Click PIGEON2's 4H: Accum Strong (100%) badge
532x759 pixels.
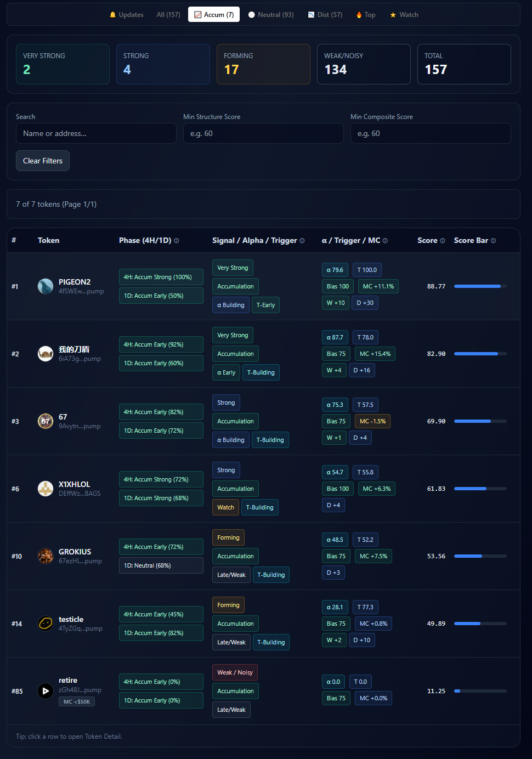point(161,277)
